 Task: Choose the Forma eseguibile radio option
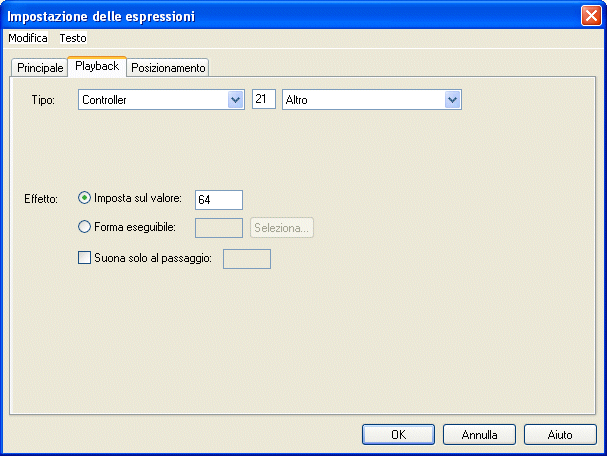tap(84, 227)
